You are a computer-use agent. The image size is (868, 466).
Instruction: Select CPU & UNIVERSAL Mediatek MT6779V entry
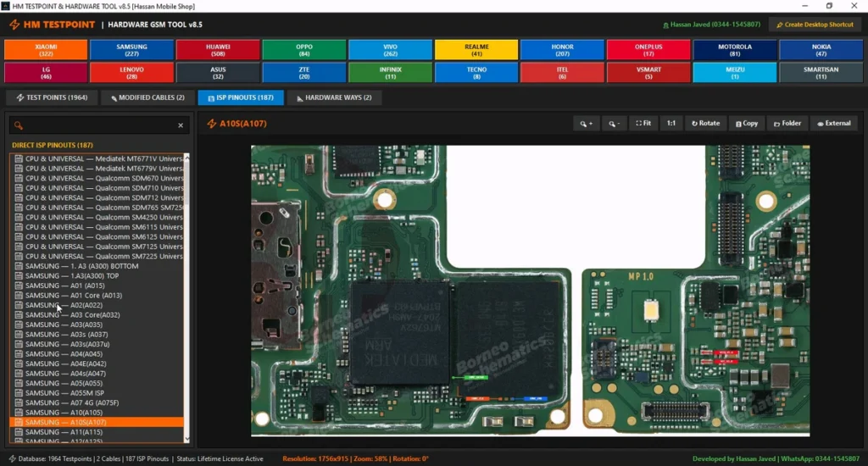tap(97, 169)
